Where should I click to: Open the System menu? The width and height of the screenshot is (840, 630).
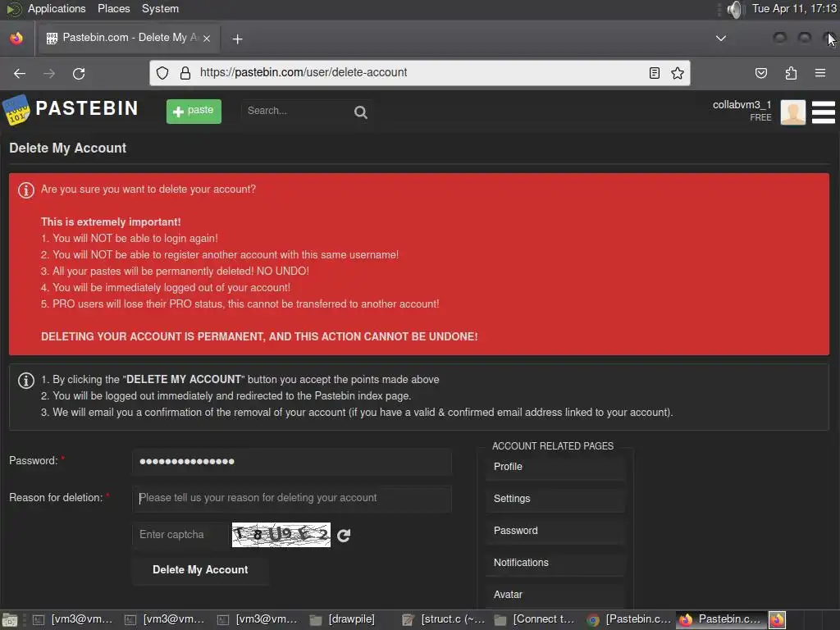point(160,8)
